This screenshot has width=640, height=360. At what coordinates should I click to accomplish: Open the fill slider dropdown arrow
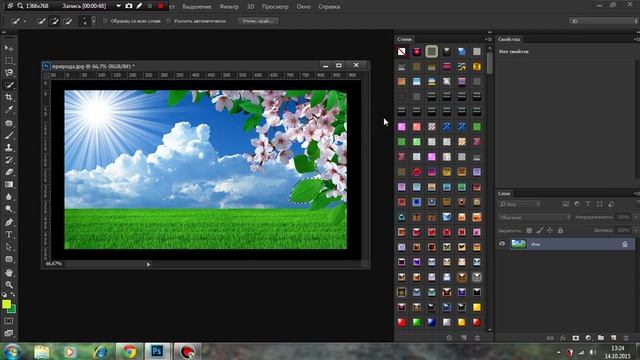click(x=636, y=231)
